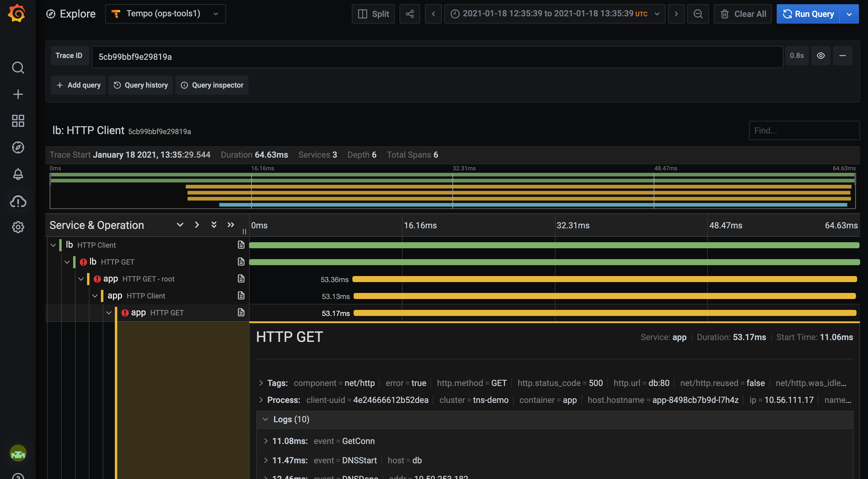Viewport: 868px width, 479px height.
Task: Open the Dashboards grid icon
Action: coord(18,121)
